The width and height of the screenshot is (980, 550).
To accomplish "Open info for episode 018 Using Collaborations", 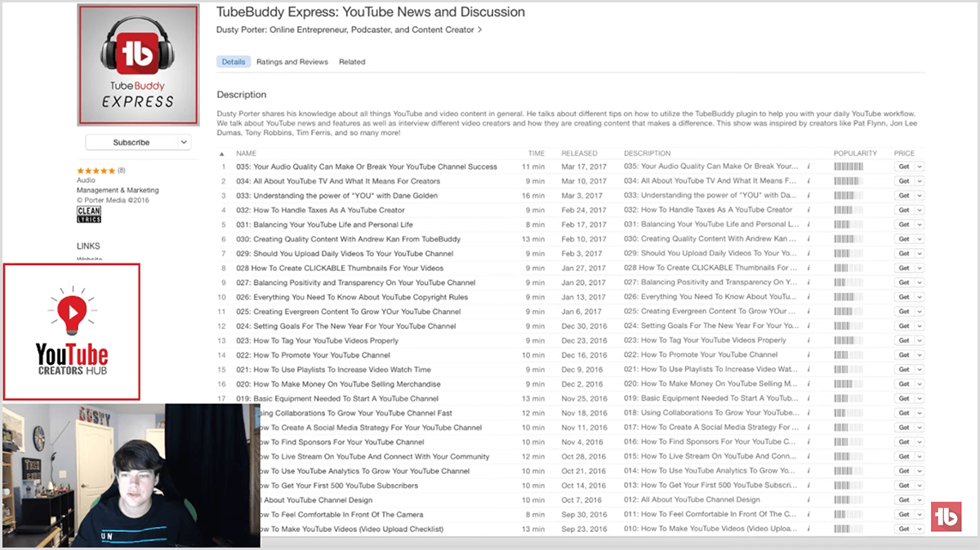I will click(x=808, y=413).
